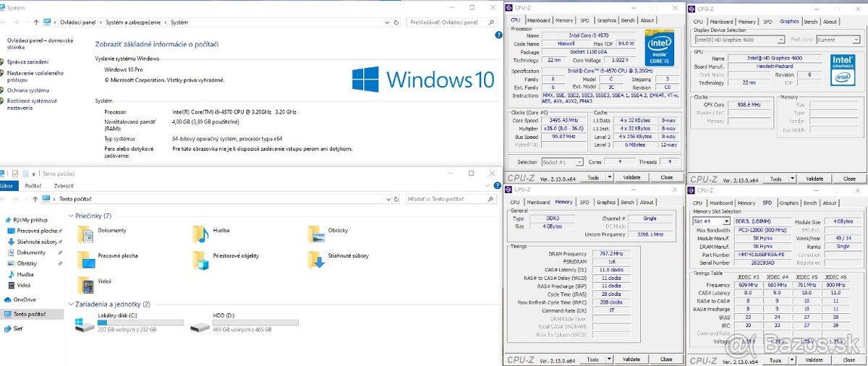
Task: Open help in the Systém window
Action: tap(498, 35)
